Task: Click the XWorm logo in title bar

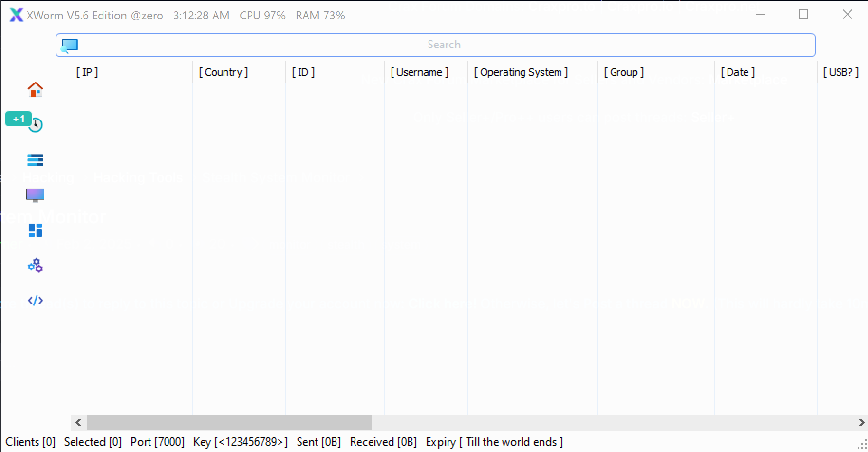Action: click(x=16, y=15)
